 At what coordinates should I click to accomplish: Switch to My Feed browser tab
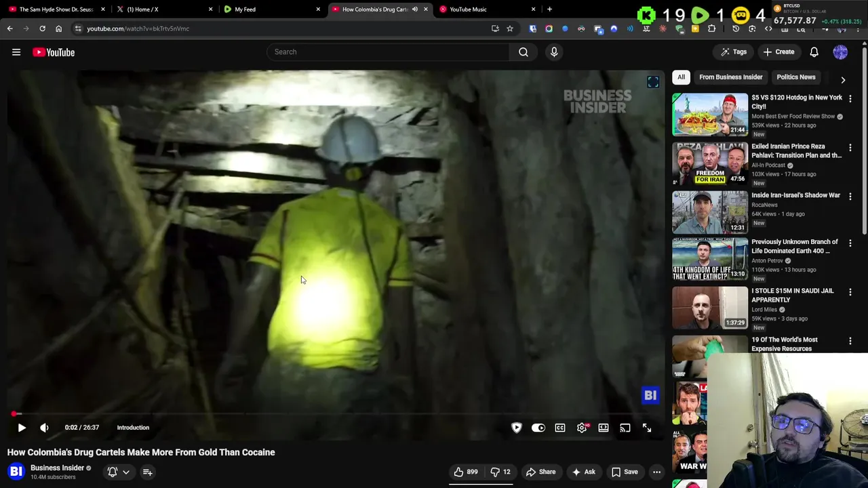[x=271, y=9]
